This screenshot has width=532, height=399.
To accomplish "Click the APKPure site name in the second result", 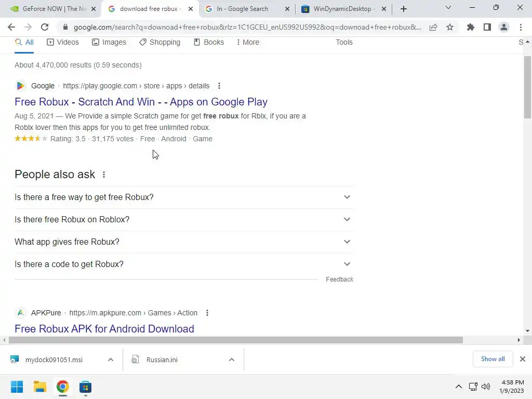I will pos(46,313).
